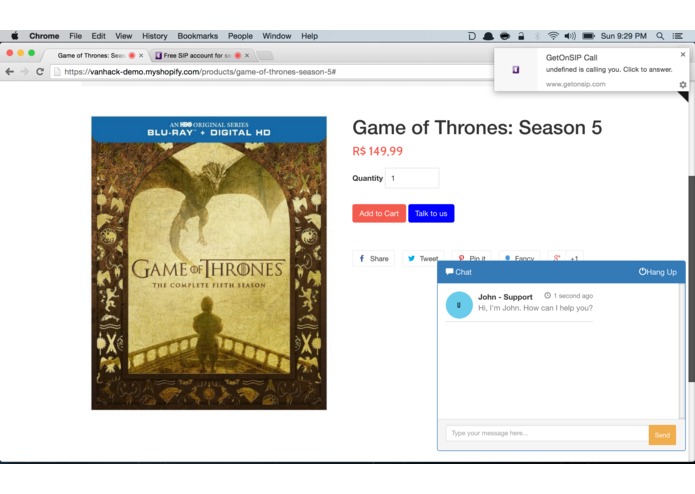
Task: Open the File menu
Action: (75, 36)
